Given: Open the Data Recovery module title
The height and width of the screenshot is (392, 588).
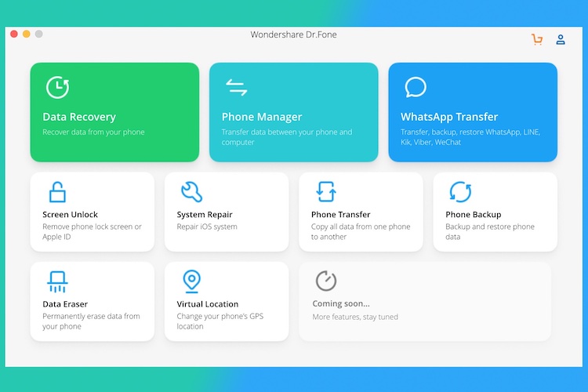Looking at the screenshot, I should point(79,117).
